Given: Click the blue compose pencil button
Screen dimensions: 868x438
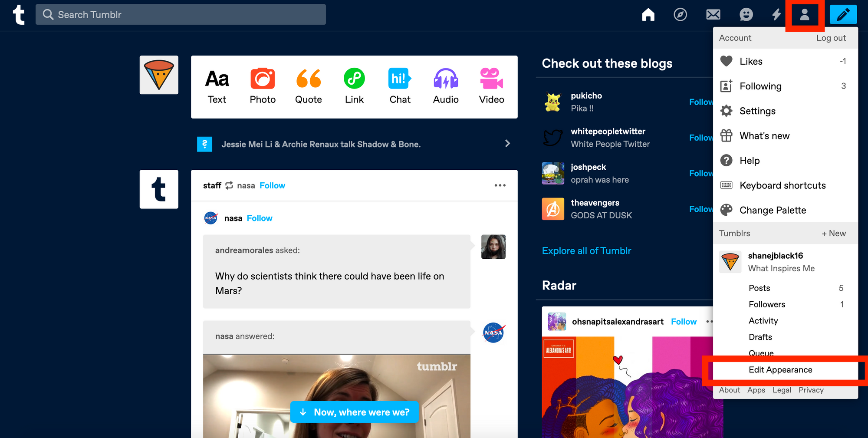Looking at the screenshot, I should click(843, 15).
